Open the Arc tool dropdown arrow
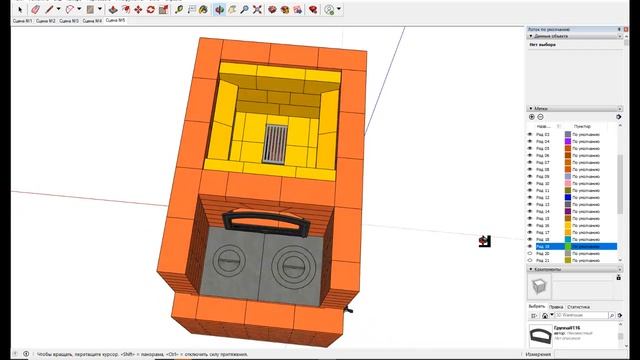This screenshot has height=360, width=640. (x=79, y=9)
